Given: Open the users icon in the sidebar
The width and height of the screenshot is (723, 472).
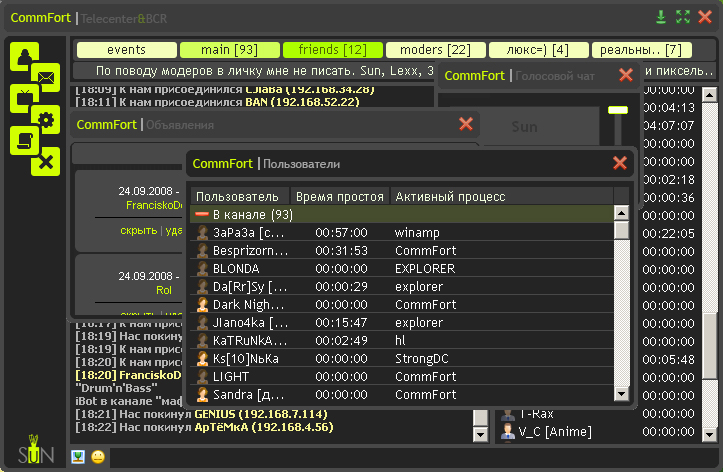Looking at the screenshot, I should tap(24, 57).
